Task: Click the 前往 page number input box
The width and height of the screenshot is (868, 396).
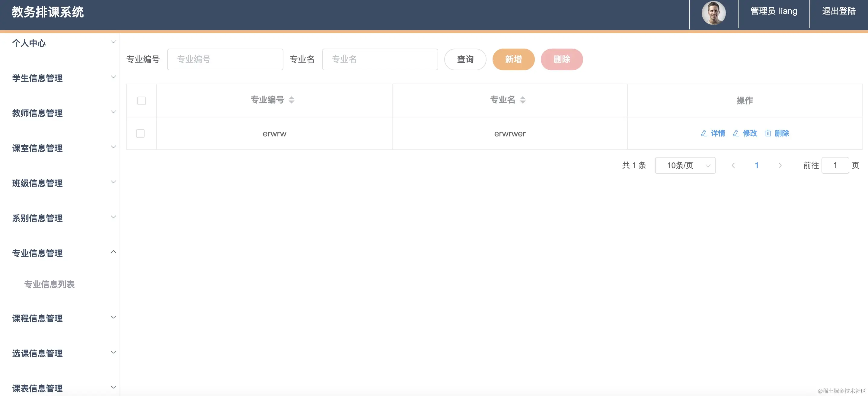Action: coord(835,165)
